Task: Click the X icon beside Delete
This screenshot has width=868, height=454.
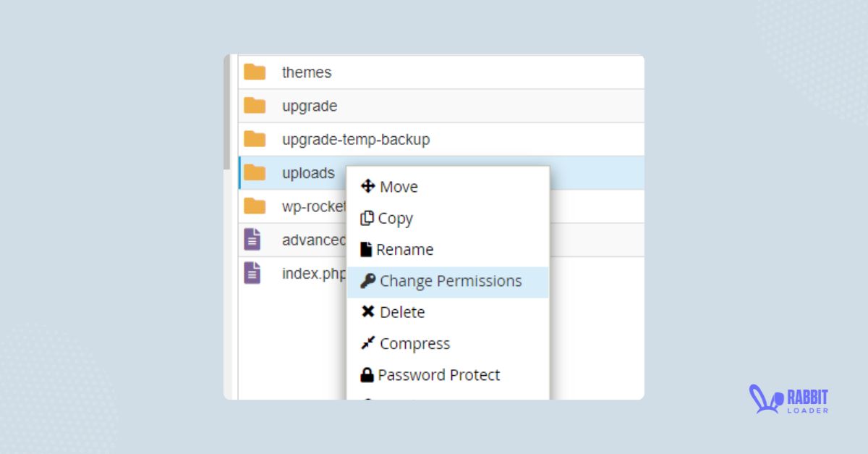Action: (x=367, y=311)
